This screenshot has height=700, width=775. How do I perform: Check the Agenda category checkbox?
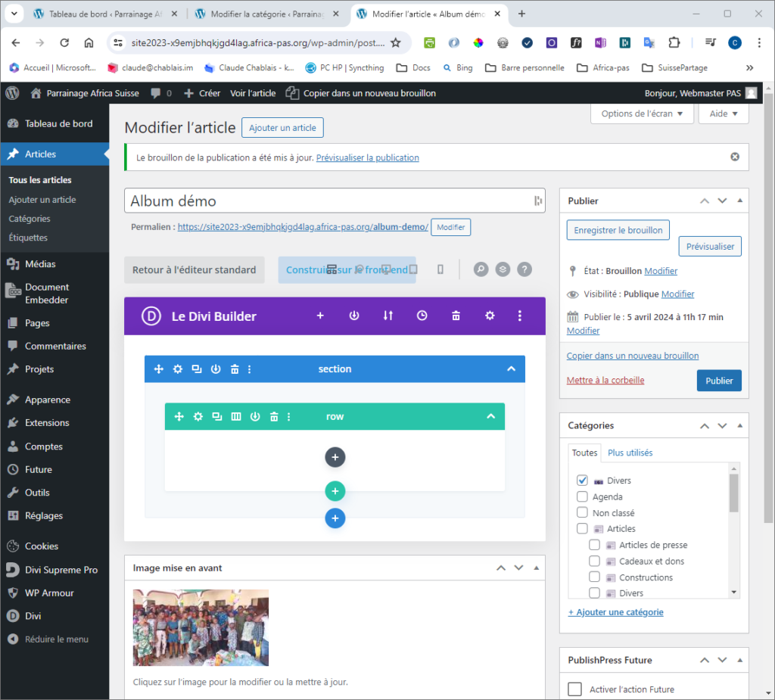point(582,497)
